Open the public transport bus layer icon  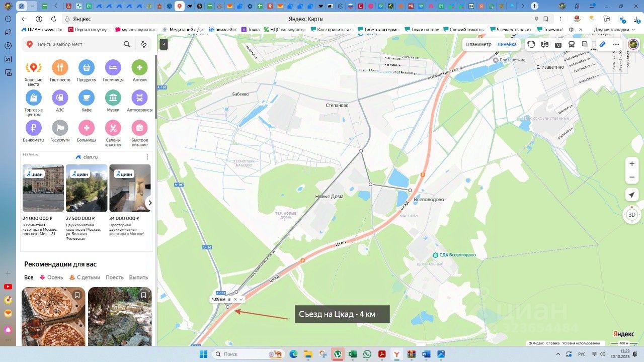(572, 44)
